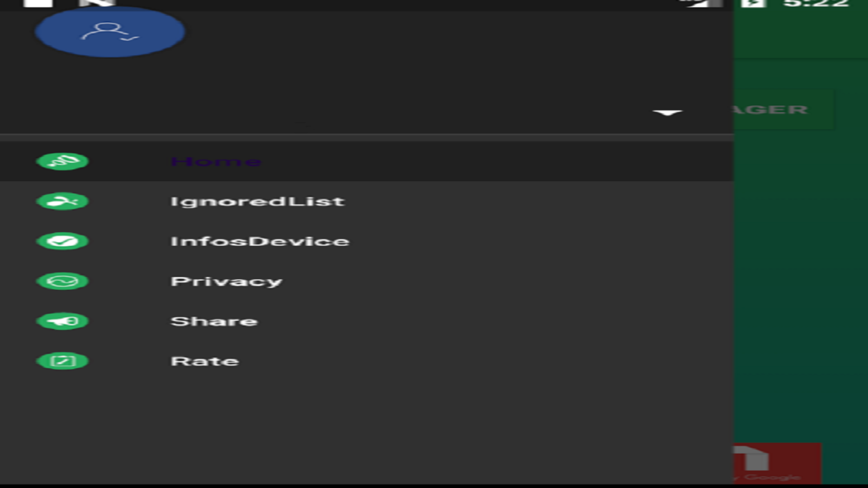Click the green Home menu icon
868x488 pixels.
(x=62, y=161)
